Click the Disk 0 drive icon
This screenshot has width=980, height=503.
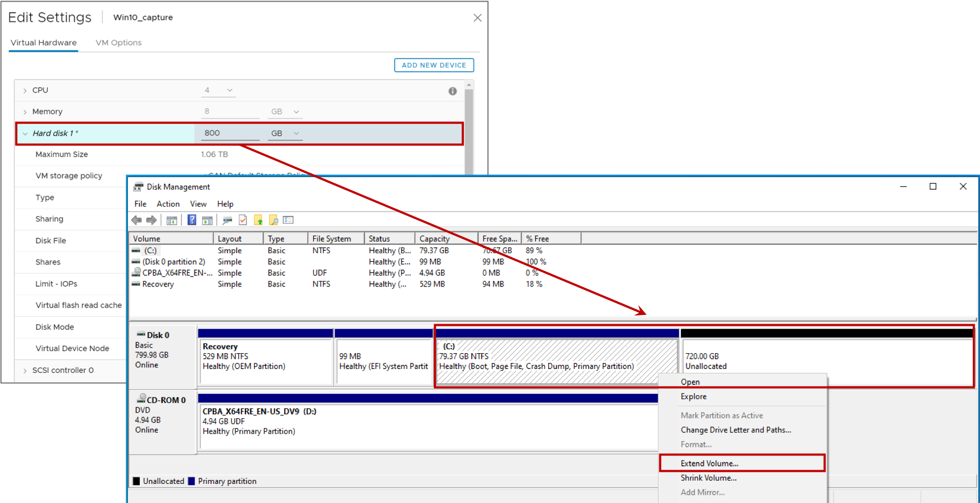[x=141, y=334]
